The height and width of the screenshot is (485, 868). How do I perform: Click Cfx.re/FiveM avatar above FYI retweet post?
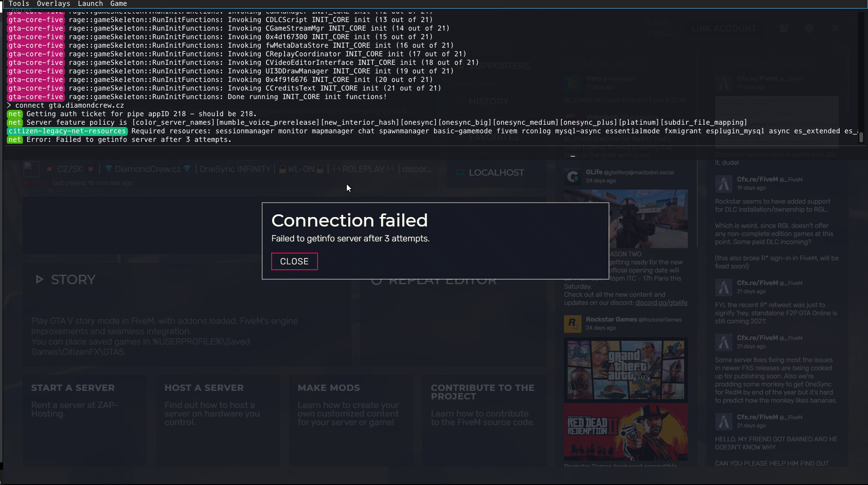723,287
